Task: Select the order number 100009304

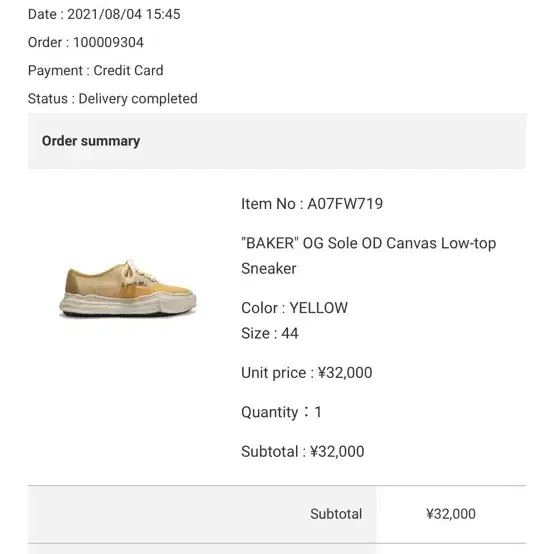Action: [x=108, y=42]
